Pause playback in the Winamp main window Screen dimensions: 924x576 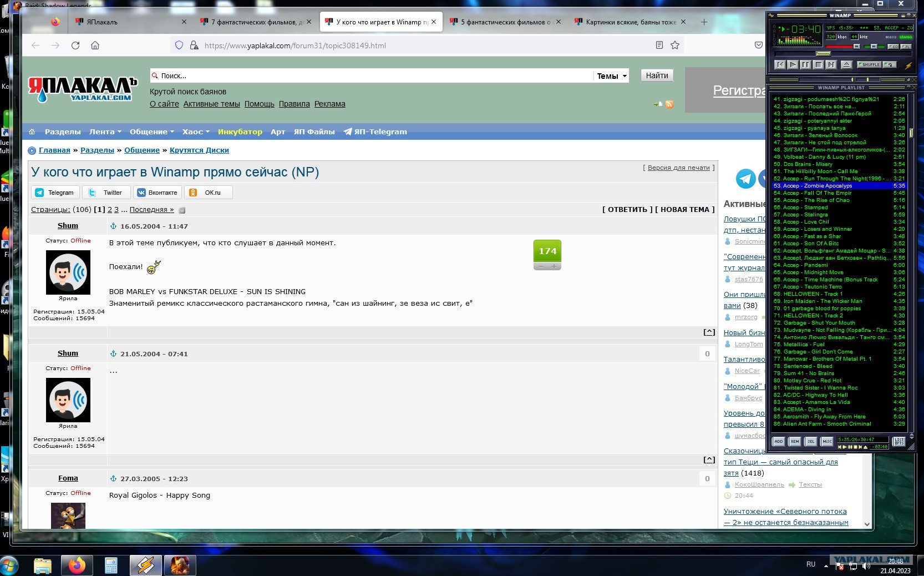pos(805,65)
